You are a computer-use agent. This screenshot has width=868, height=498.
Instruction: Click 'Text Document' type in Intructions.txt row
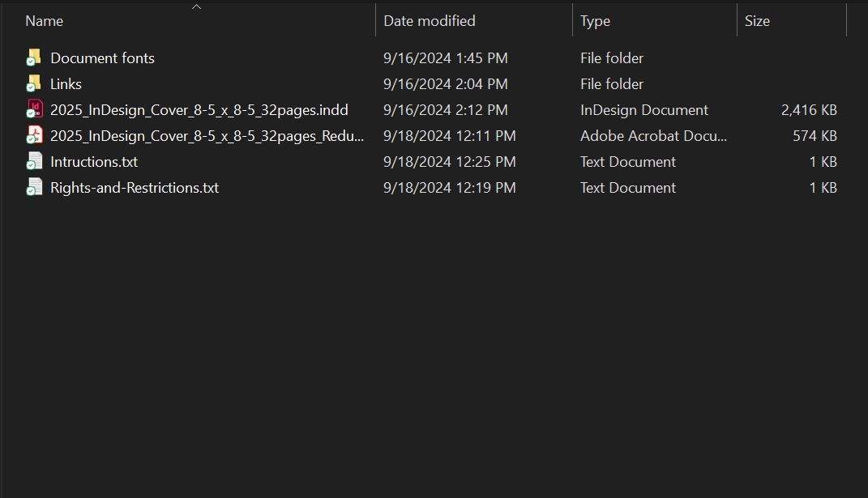point(628,162)
